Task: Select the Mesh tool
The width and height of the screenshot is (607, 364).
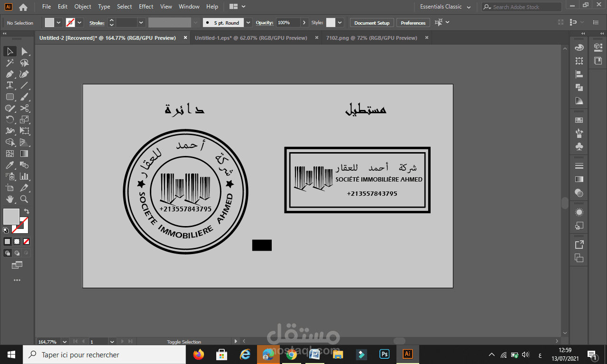Action: 9,154
